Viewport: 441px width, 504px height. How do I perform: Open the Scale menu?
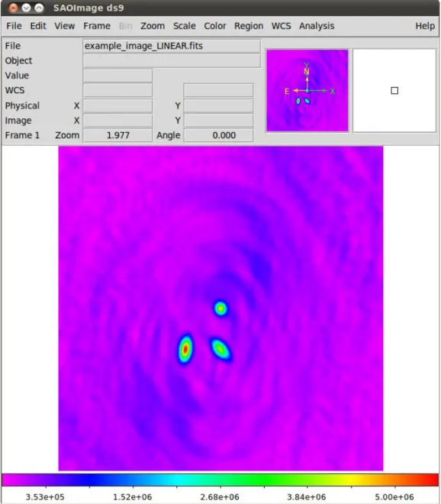[185, 26]
